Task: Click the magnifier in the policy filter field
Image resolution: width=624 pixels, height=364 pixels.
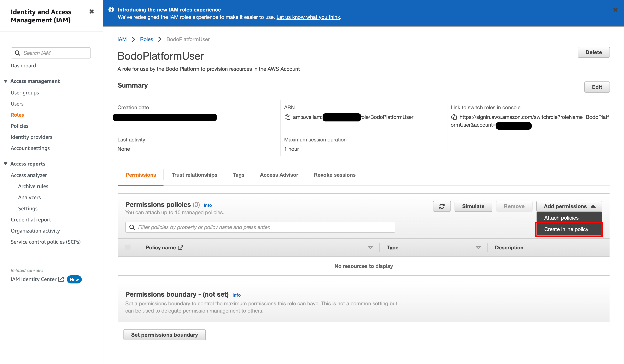Action: (x=132, y=227)
